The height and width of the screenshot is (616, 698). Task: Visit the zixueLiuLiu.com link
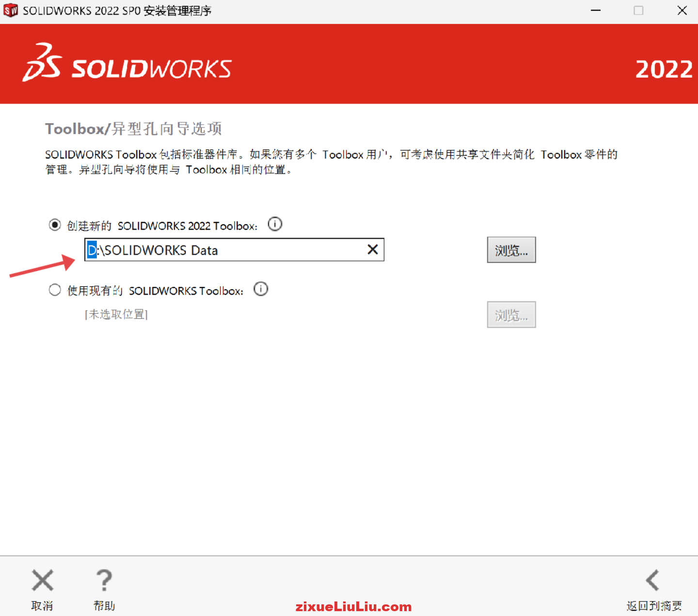point(353,606)
